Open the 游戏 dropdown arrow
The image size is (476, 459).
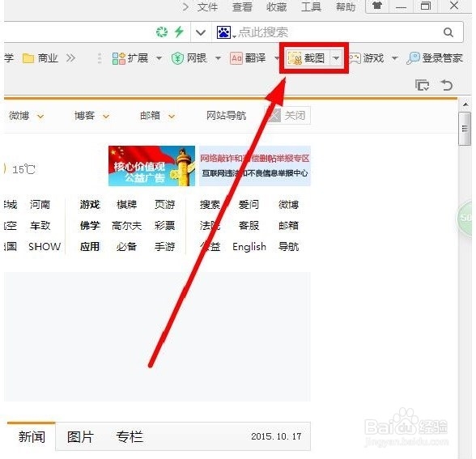click(395, 58)
